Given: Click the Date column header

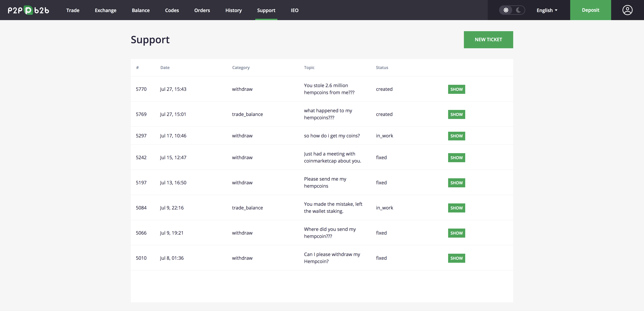Looking at the screenshot, I should (165, 68).
